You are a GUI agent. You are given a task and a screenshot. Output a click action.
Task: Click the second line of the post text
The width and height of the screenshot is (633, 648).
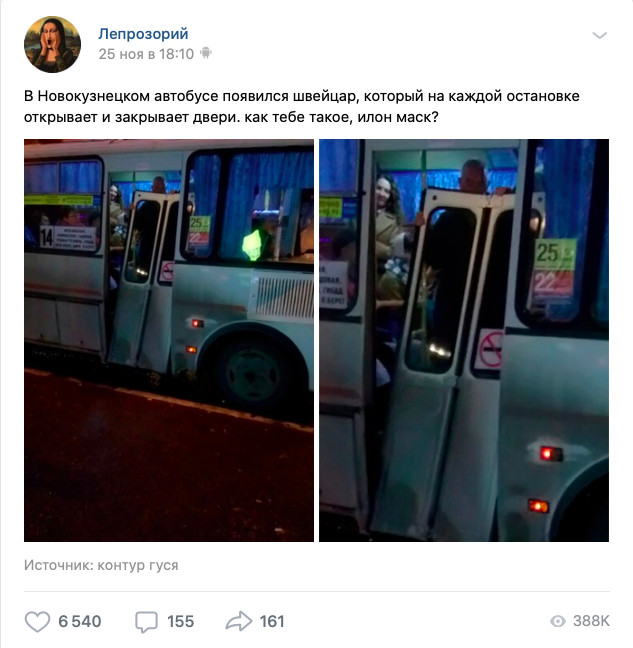231,117
